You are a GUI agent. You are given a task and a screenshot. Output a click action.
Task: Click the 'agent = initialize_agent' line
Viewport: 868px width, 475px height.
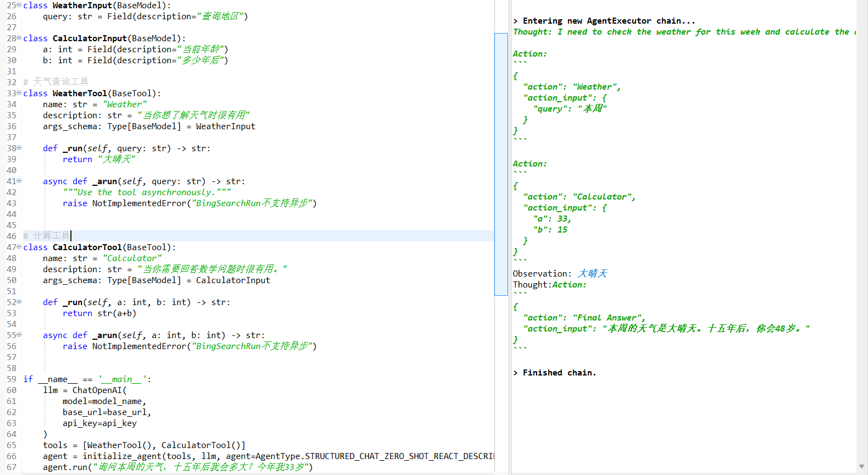coord(268,456)
